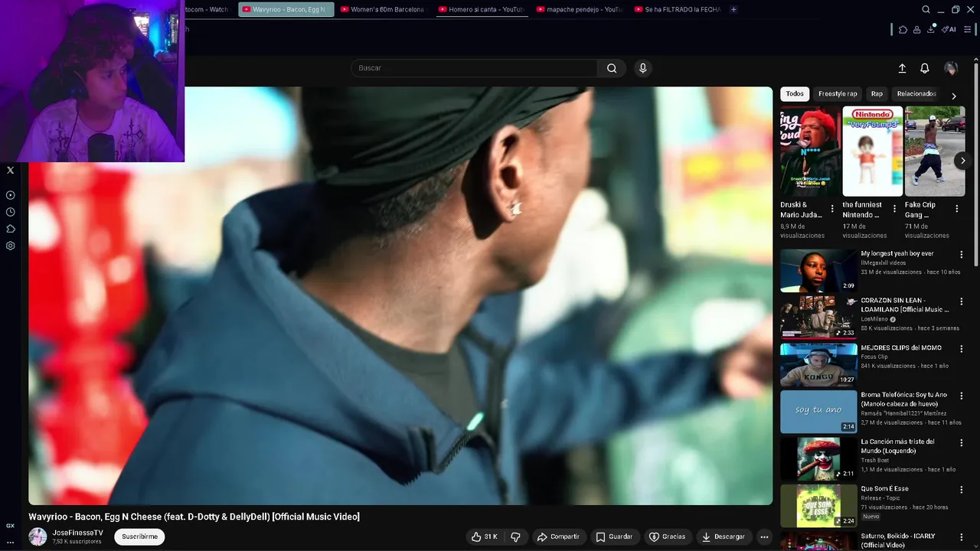
Task: Open settings gear in Opera sidebar
Action: point(10,246)
